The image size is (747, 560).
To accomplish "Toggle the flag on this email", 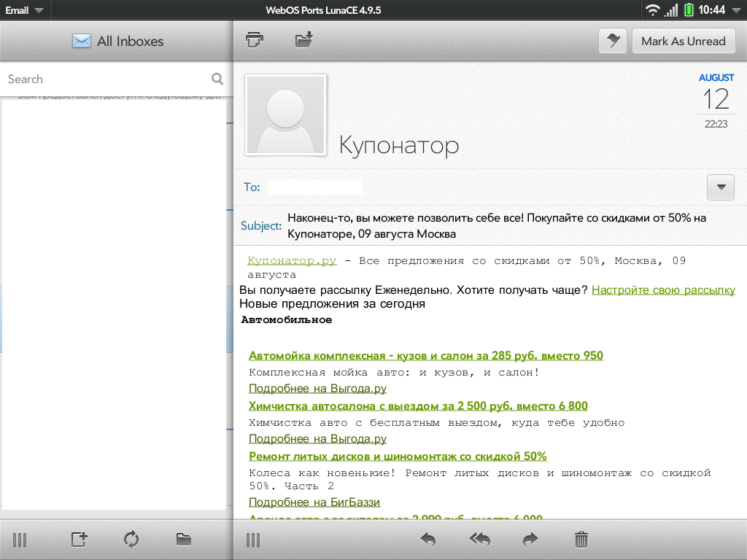I will click(x=613, y=41).
